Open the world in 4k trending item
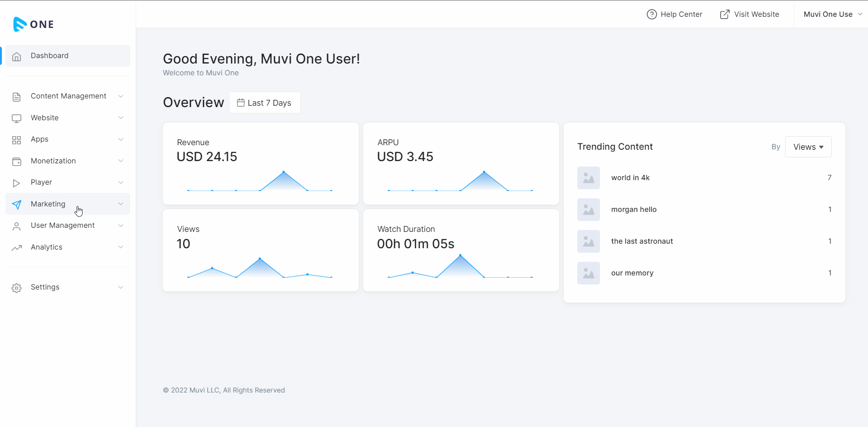 (x=630, y=178)
